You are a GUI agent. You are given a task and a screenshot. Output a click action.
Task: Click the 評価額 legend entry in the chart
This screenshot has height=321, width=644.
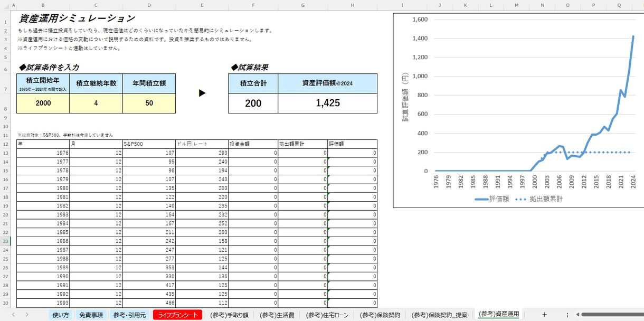pos(492,199)
